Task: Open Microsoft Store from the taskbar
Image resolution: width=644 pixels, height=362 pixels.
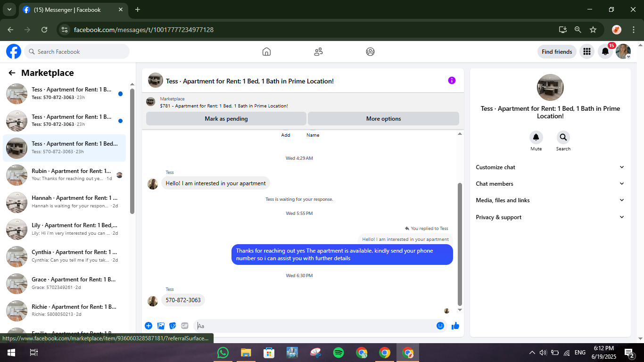Action: [x=269, y=353]
